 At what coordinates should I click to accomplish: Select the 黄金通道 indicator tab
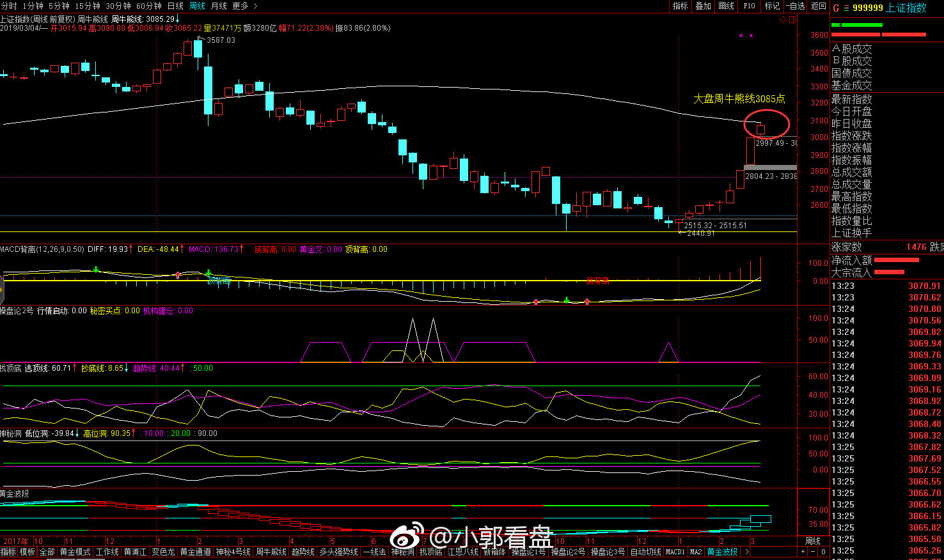click(x=195, y=552)
